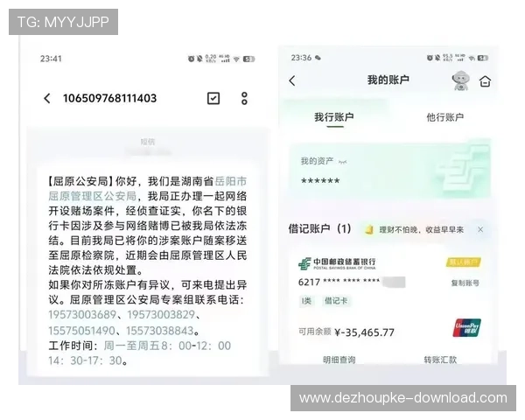Switch to the 我行账户 tab
Screen dimensions: 525x420
(334, 117)
